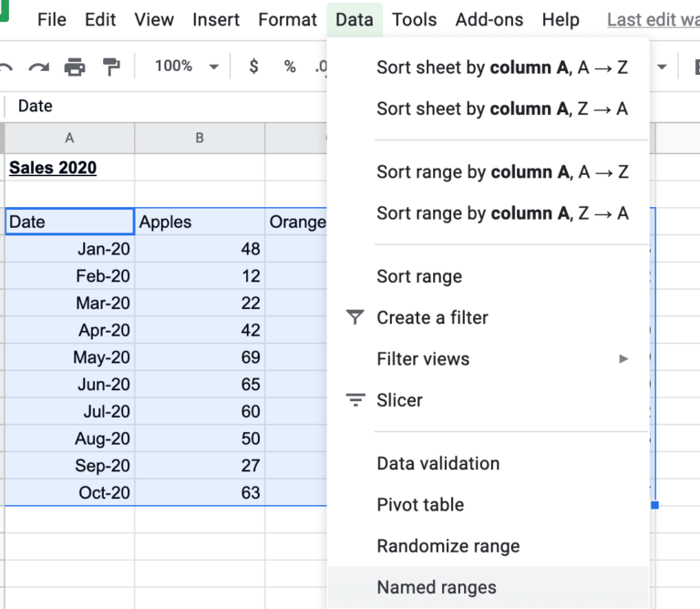Format as currency with dollar icon
The image size is (700, 609).
253,67
